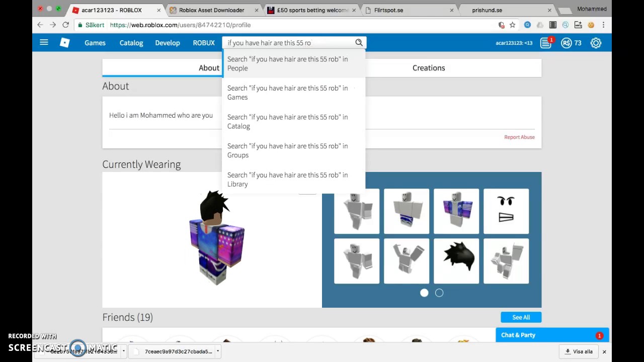Click See All friends button
The height and width of the screenshot is (362, 644).
(x=521, y=317)
